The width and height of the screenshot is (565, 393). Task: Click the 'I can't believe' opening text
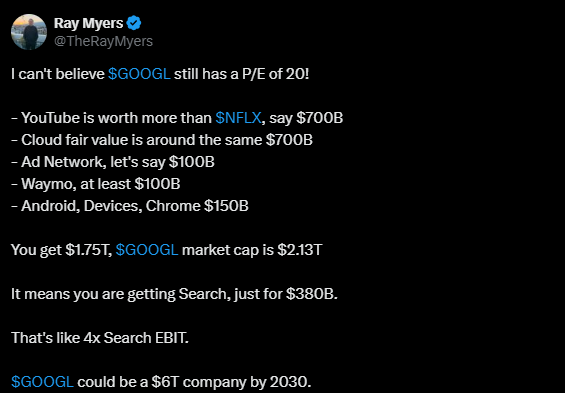(58, 74)
